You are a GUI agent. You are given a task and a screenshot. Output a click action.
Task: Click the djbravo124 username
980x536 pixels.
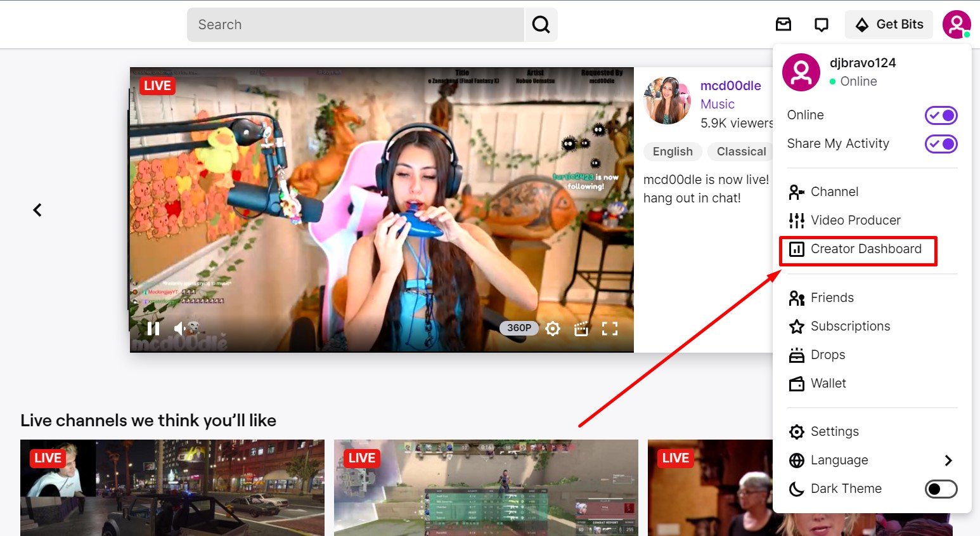pyautogui.click(x=863, y=63)
